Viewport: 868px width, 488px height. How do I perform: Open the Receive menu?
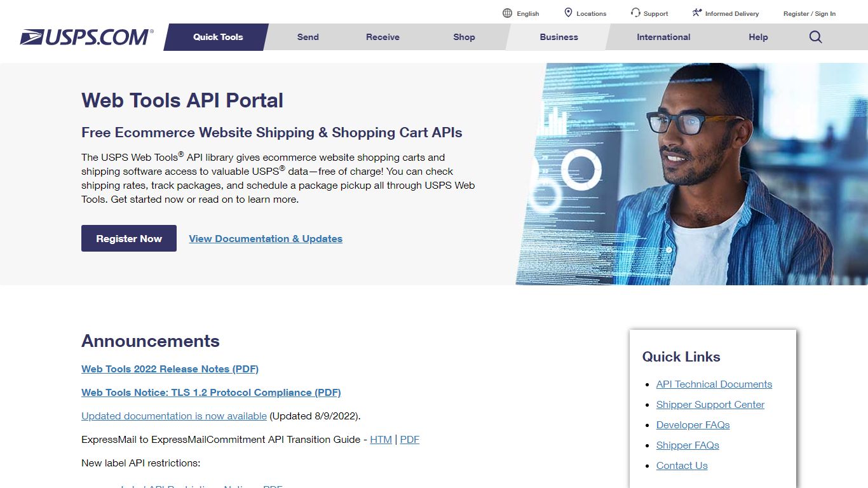tap(383, 37)
